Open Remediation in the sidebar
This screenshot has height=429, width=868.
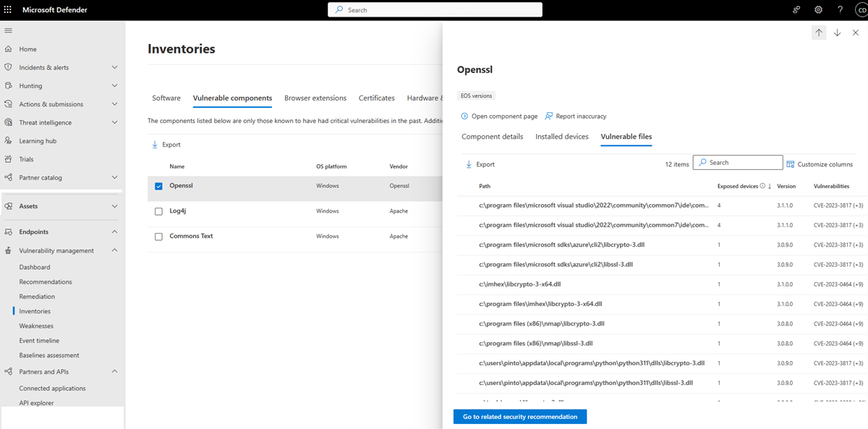[37, 297]
